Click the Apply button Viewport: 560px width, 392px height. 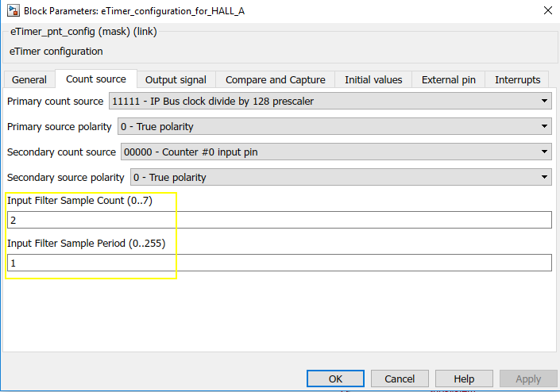coord(528,379)
